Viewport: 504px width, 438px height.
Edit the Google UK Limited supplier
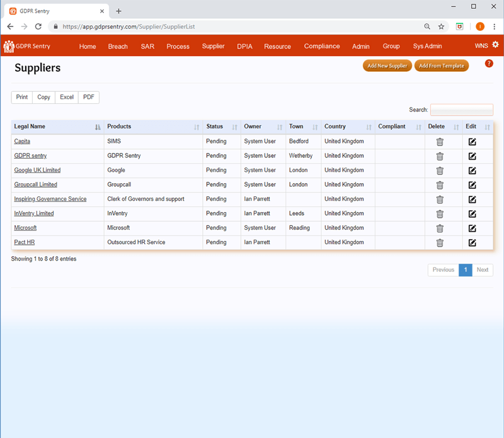coord(472,171)
